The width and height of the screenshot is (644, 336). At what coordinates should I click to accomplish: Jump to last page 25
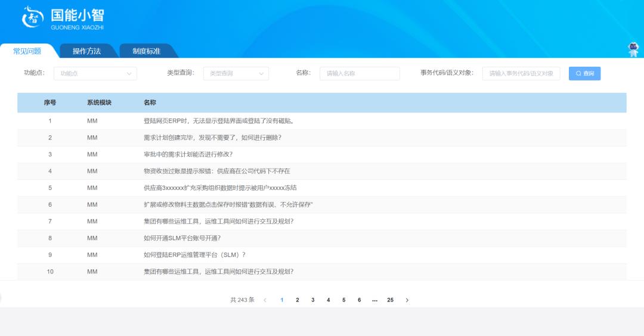[390, 300]
